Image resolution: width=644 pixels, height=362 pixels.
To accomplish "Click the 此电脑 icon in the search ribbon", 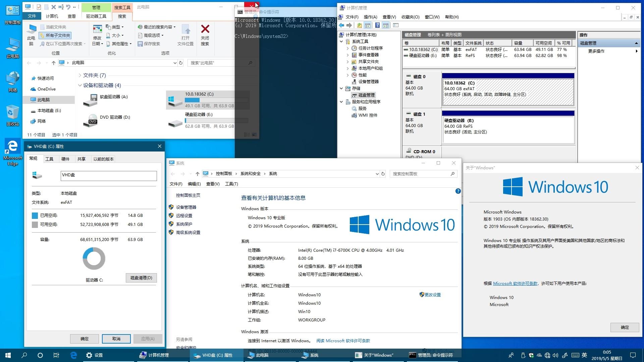I will (x=31, y=30).
